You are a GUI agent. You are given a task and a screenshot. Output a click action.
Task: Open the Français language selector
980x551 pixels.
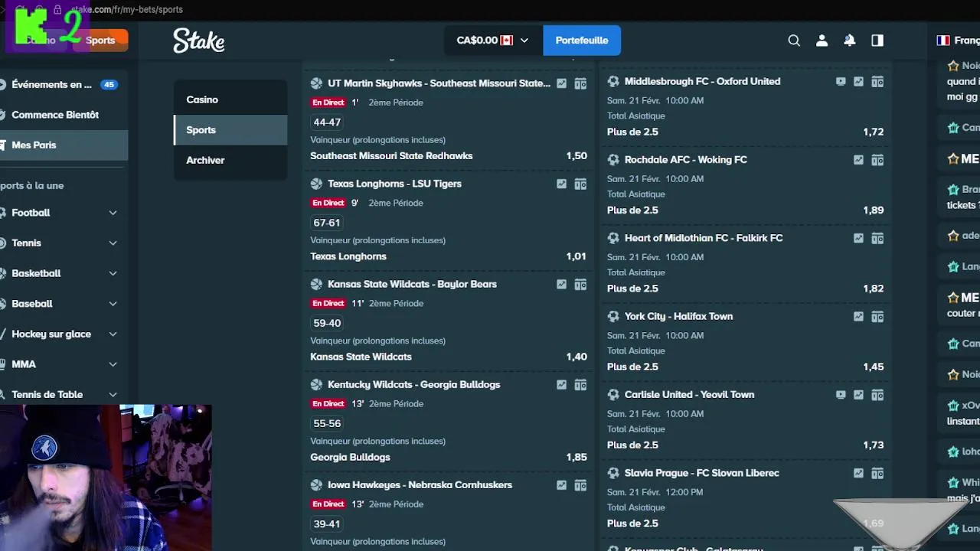[x=958, y=41]
